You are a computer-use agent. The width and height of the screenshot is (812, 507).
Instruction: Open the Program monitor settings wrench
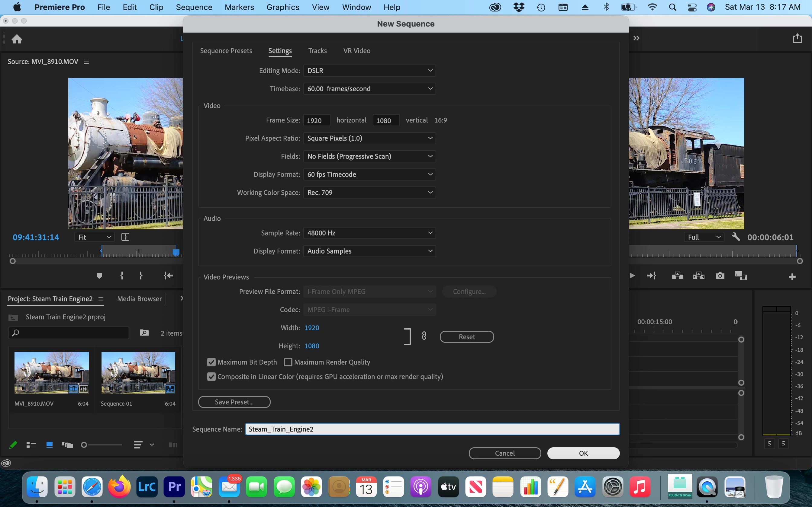click(736, 237)
